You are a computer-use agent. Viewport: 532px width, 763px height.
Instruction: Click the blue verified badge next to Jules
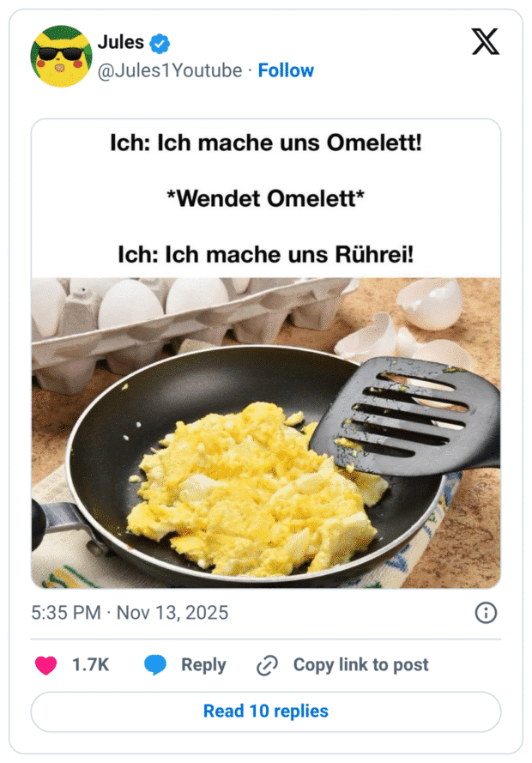(159, 42)
